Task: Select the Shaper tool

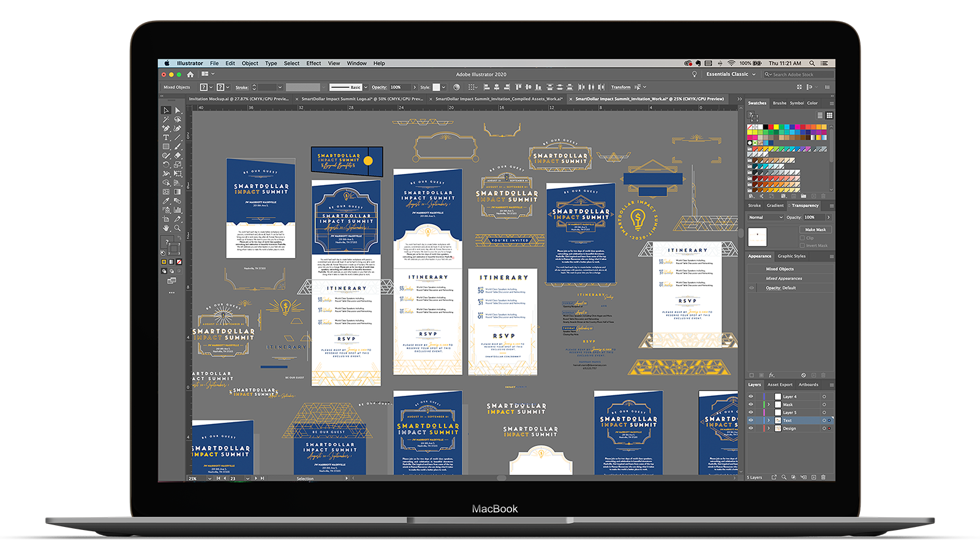Action: click(x=166, y=156)
